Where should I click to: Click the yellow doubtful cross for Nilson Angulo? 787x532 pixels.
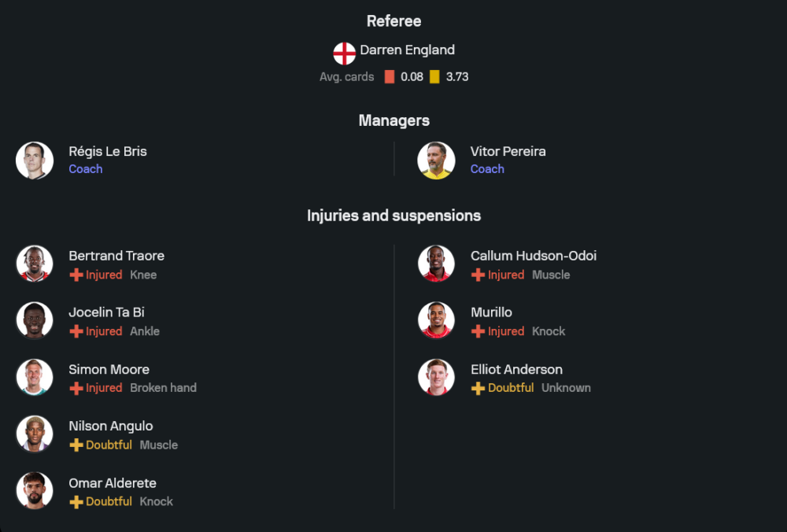(x=76, y=445)
